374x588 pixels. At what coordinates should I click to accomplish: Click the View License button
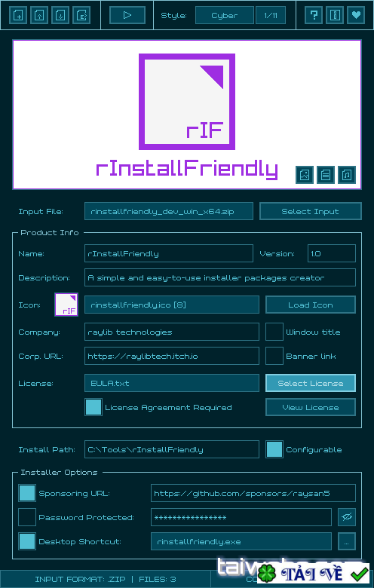coord(311,407)
